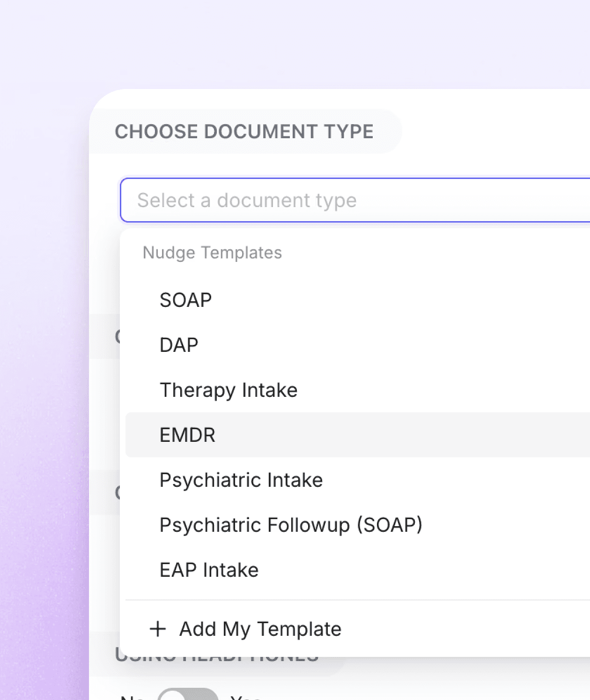Click the partially visible Yes label by the switch

click(x=245, y=697)
